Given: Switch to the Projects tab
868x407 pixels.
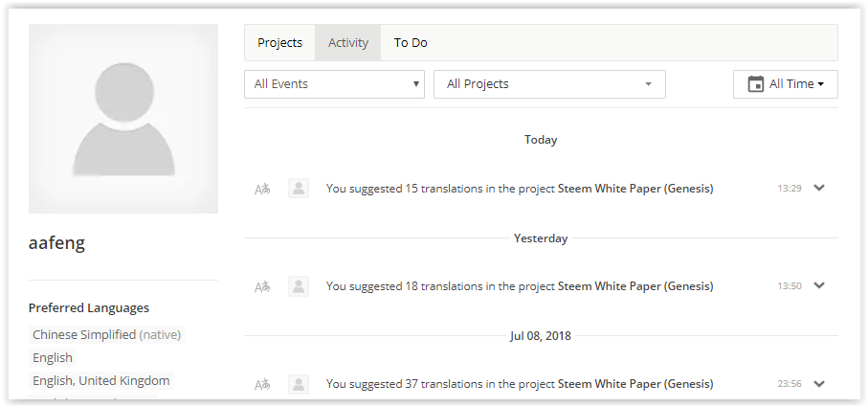Looking at the screenshot, I should point(280,43).
